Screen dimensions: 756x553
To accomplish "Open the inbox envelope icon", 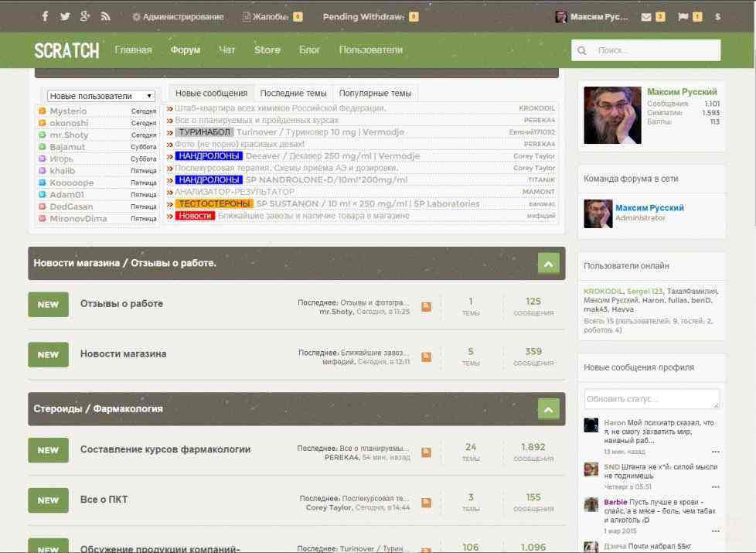I will 646,16.
